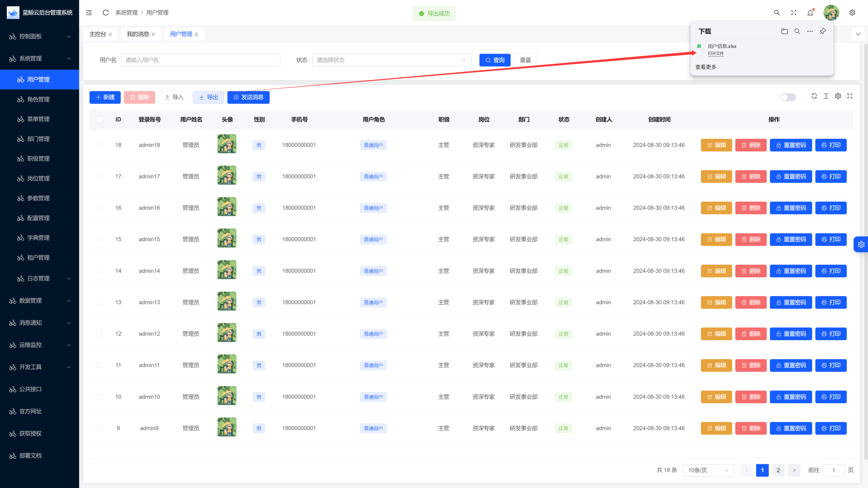868x488 pixels.
Task: Open downloads folder icon in download panel
Action: pyautogui.click(x=784, y=31)
